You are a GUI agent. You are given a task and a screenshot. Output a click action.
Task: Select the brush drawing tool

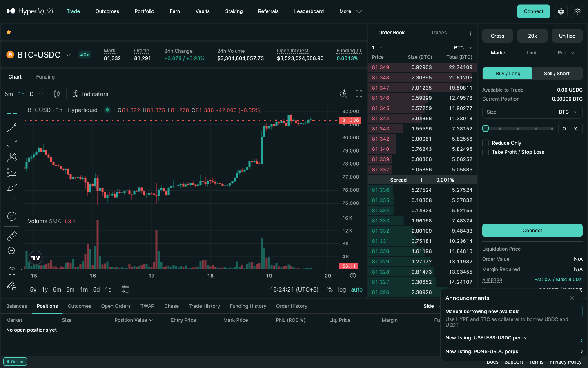pyautogui.click(x=12, y=187)
